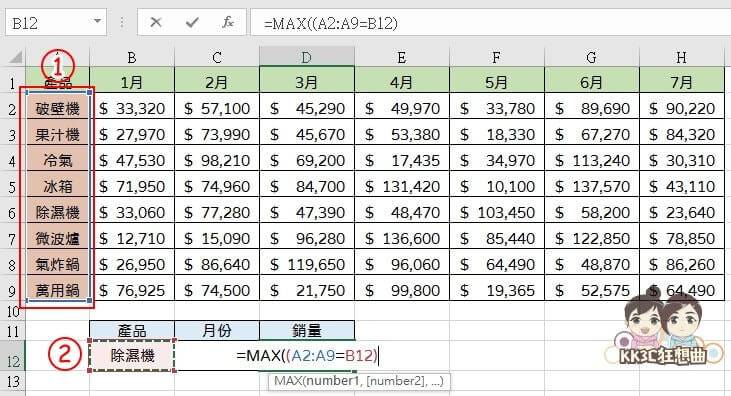Select column C header
The width and height of the screenshot is (731, 396).
tap(217, 57)
